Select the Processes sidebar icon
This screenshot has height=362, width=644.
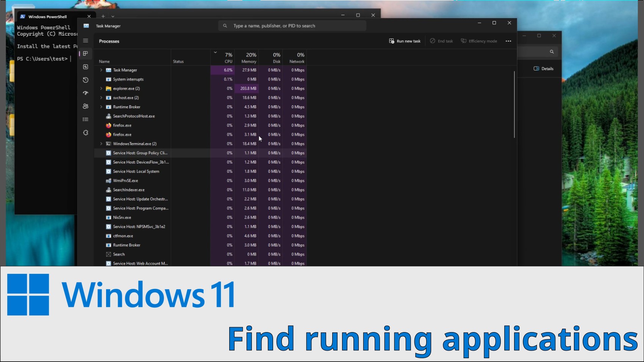coord(86,54)
